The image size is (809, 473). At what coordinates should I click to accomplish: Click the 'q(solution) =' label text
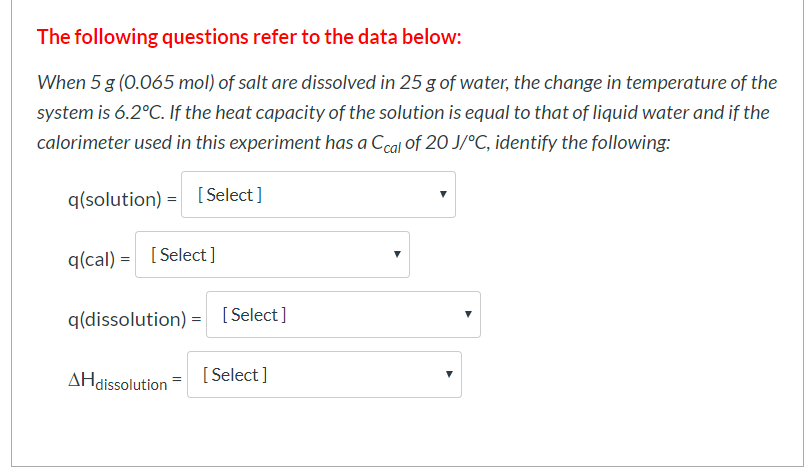click(x=122, y=198)
